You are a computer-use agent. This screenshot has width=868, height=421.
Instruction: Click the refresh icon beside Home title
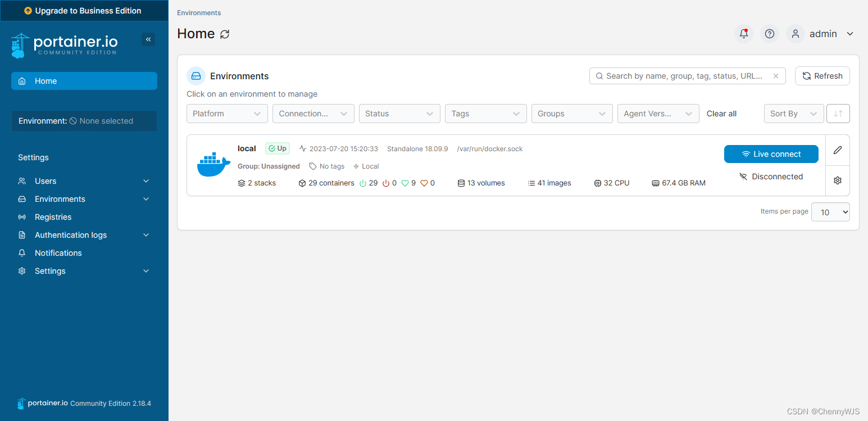click(x=225, y=34)
